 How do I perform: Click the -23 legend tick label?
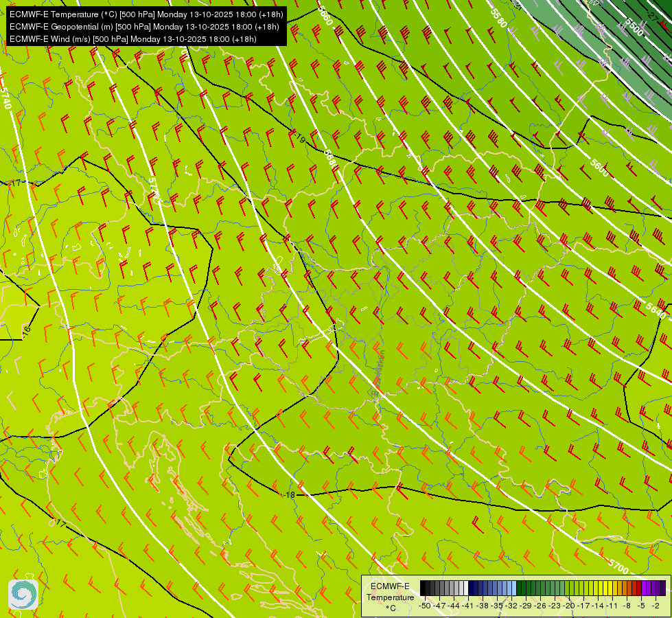pyautogui.click(x=555, y=606)
